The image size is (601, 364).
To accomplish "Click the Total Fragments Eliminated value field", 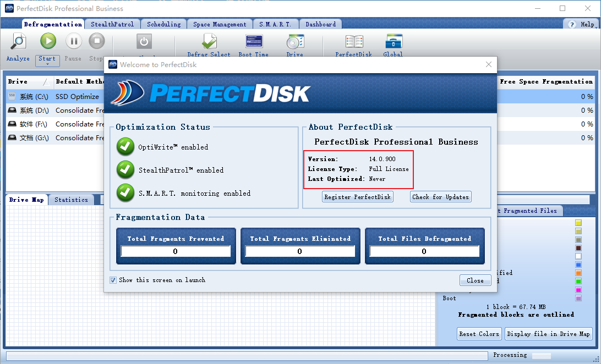I will pos(300,251).
